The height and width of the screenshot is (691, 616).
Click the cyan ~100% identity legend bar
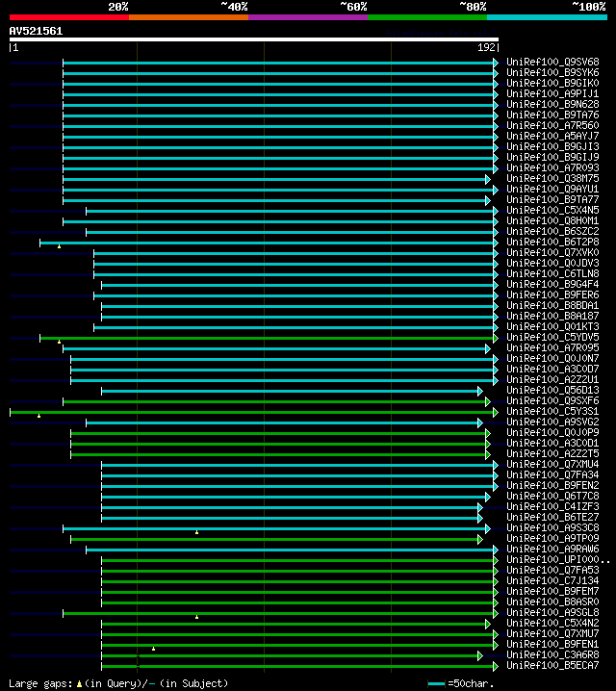click(x=548, y=17)
